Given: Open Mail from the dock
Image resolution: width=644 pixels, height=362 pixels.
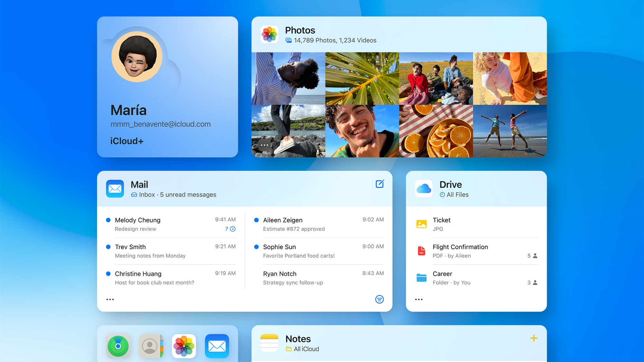Looking at the screenshot, I should 217,346.
